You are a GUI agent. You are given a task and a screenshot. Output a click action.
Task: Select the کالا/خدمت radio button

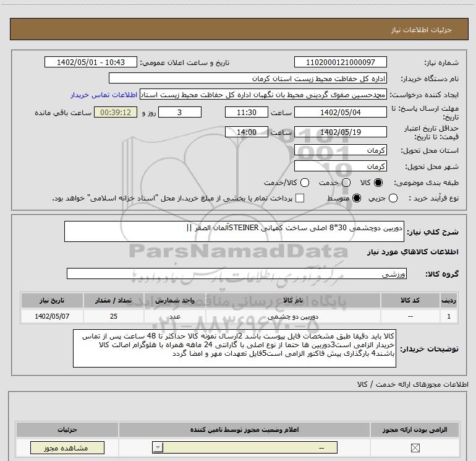tap(305, 183)
